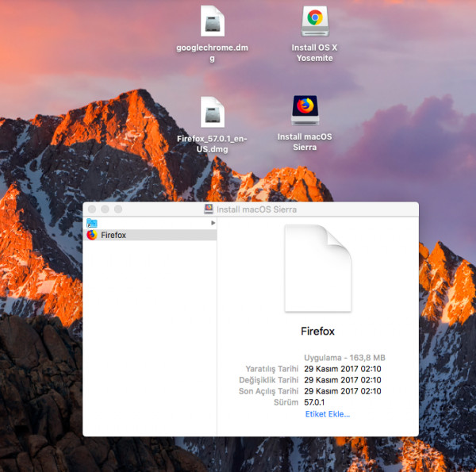
Task: Close the Install macOS Sierra window
Action: (x=92, y=209)
